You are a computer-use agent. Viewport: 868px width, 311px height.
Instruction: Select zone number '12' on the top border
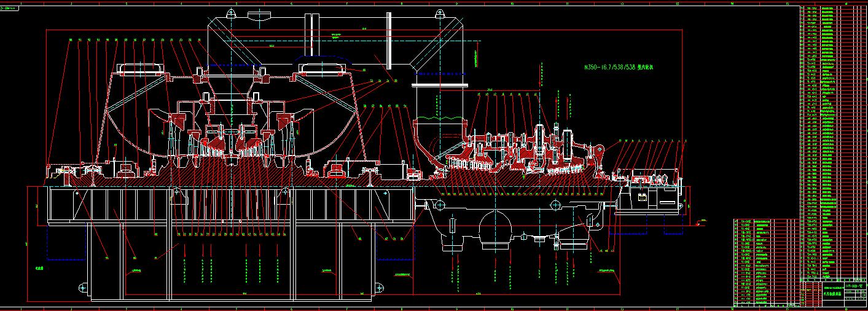point(622,2)
